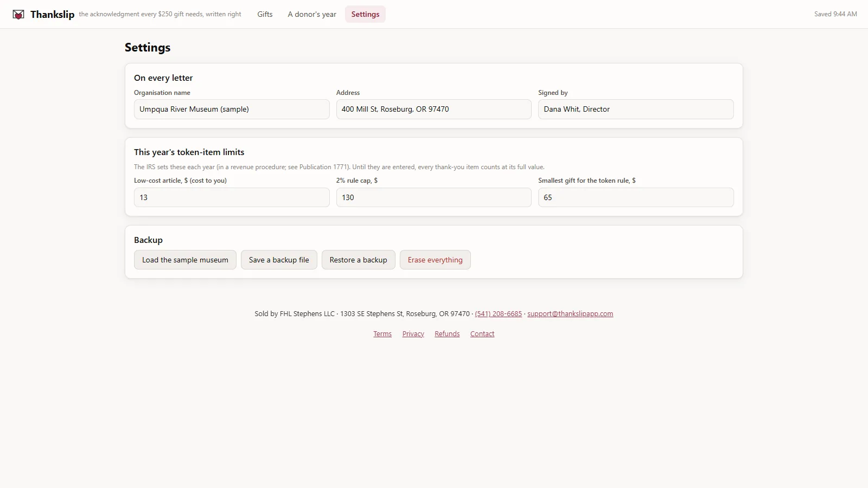Click the Settings page heading
Viewport: 868px width, 488px height.
(x=148, y=47)
